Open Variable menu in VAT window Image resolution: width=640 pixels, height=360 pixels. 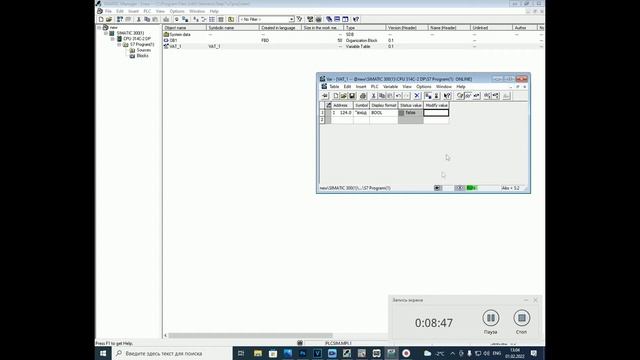tap(390, 87)
